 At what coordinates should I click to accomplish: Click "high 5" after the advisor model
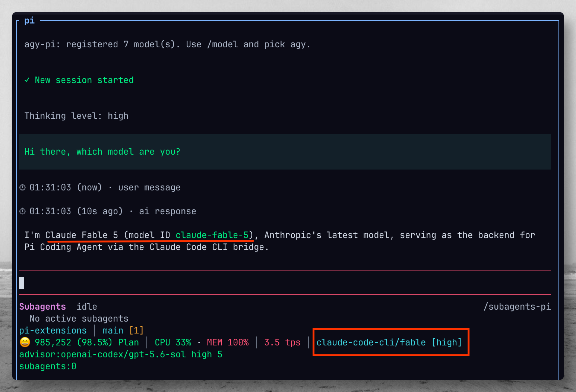[x=207, y=354]
